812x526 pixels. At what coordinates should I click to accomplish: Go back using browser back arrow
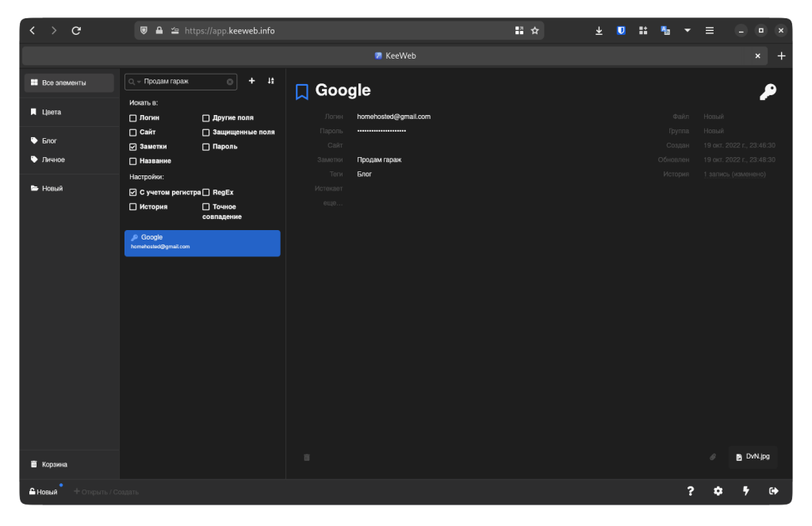pyautogui.click(x=33, y=31)
